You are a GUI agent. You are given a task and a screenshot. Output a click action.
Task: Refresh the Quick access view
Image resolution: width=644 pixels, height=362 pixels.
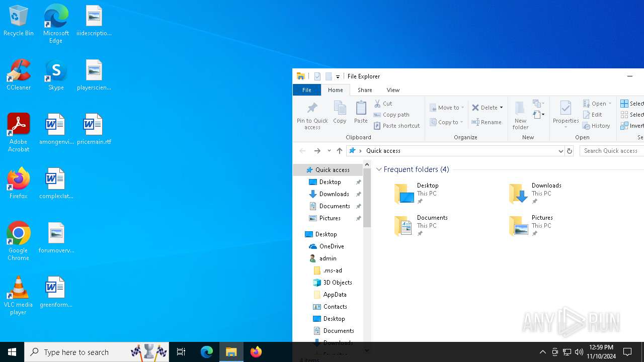click(569, 151)
